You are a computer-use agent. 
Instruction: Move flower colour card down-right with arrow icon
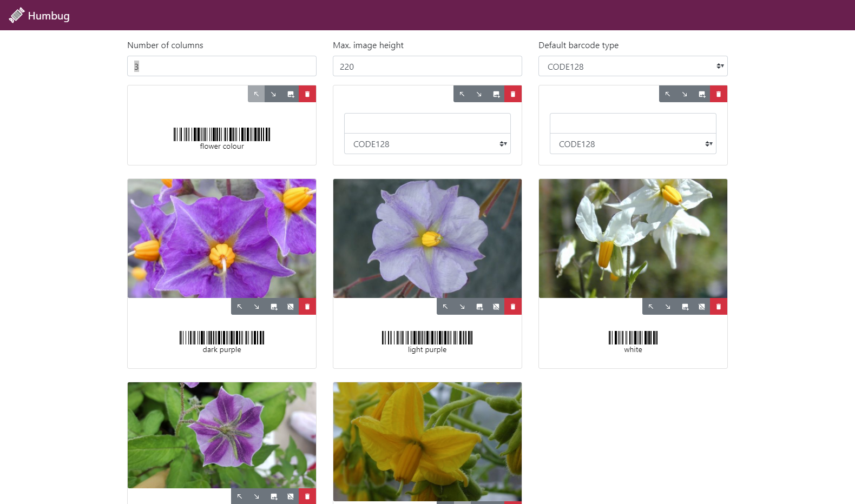click(x=273, y=94)
